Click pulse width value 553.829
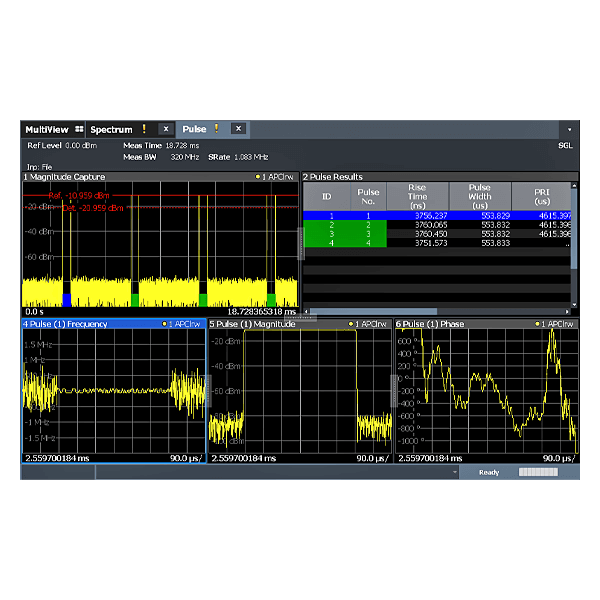Screen dimensions: 600x600 [496, 216]
